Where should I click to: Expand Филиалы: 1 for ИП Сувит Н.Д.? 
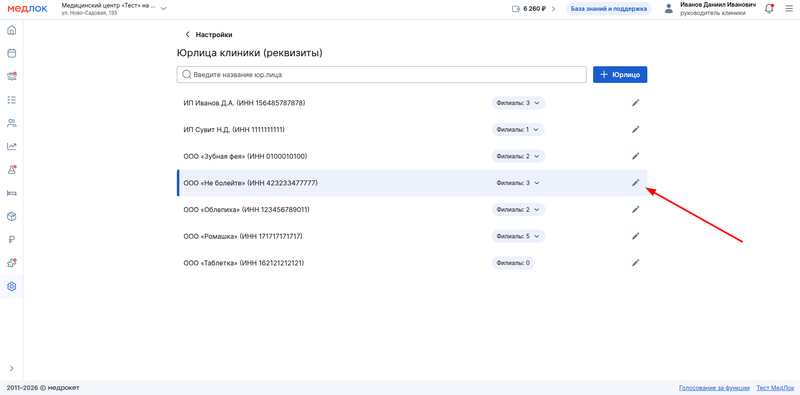point(518,130)
